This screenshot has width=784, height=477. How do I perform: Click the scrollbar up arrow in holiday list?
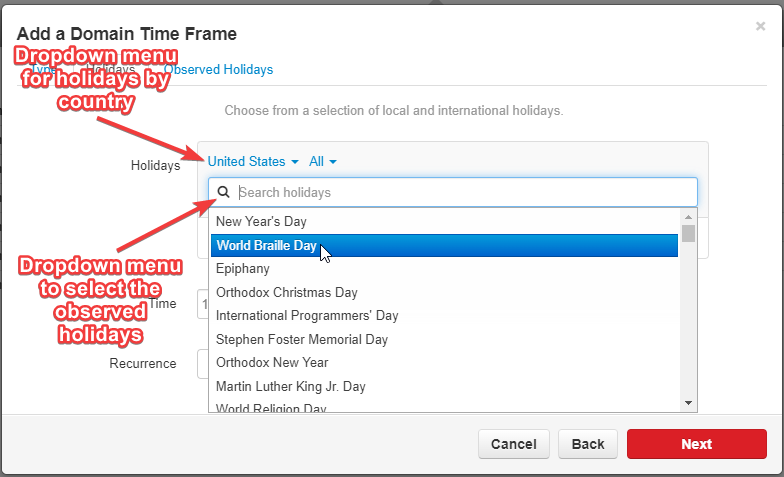pyautogui.click(x=688, y=217)
